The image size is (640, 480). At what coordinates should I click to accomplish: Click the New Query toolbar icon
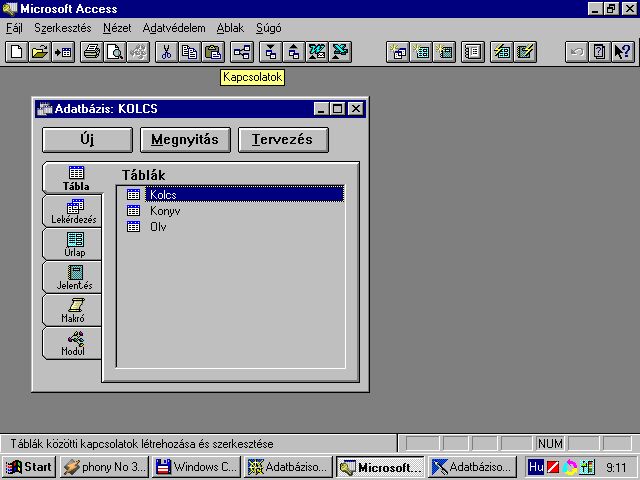[x=398, y=52]
